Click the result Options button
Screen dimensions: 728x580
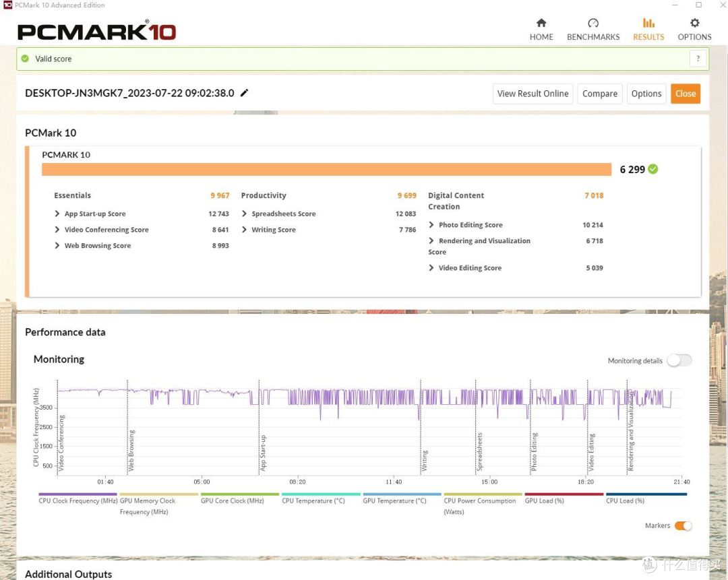tap(646, 94)
